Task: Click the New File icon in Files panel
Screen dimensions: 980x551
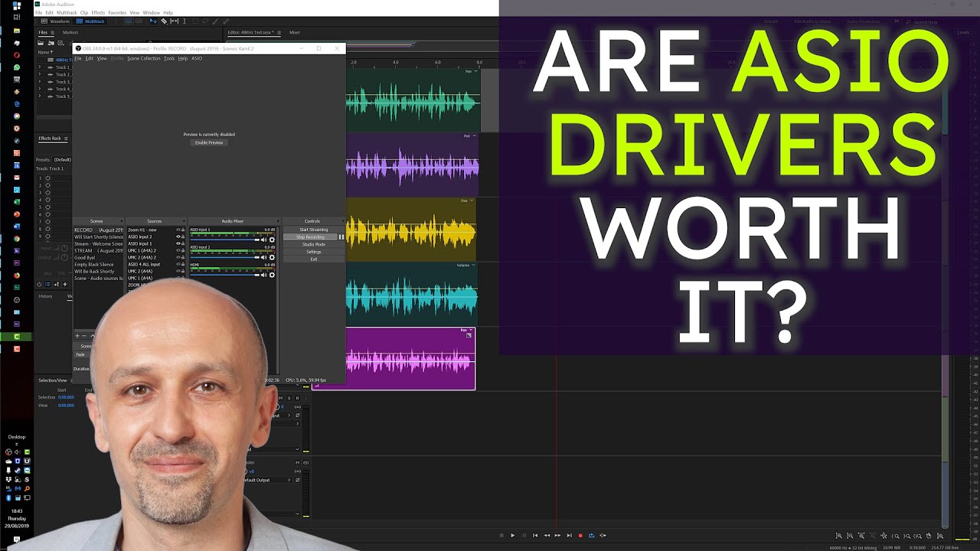Action: 60,43
